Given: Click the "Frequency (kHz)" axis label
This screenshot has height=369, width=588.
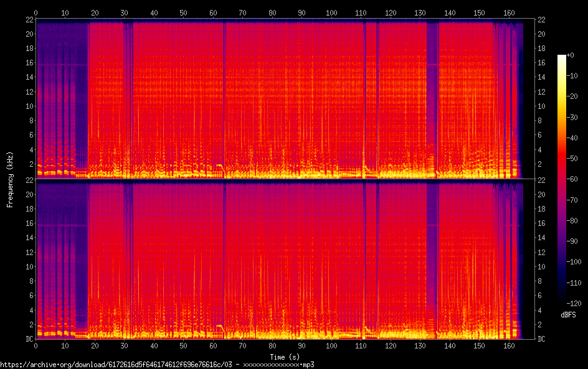Looking at the screenshot, I should 10,179.
